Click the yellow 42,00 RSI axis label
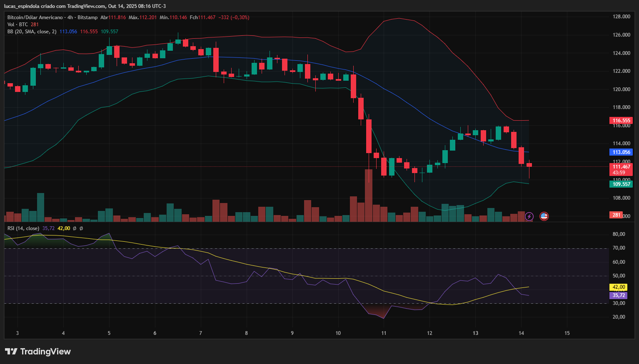 coord(619,287)
